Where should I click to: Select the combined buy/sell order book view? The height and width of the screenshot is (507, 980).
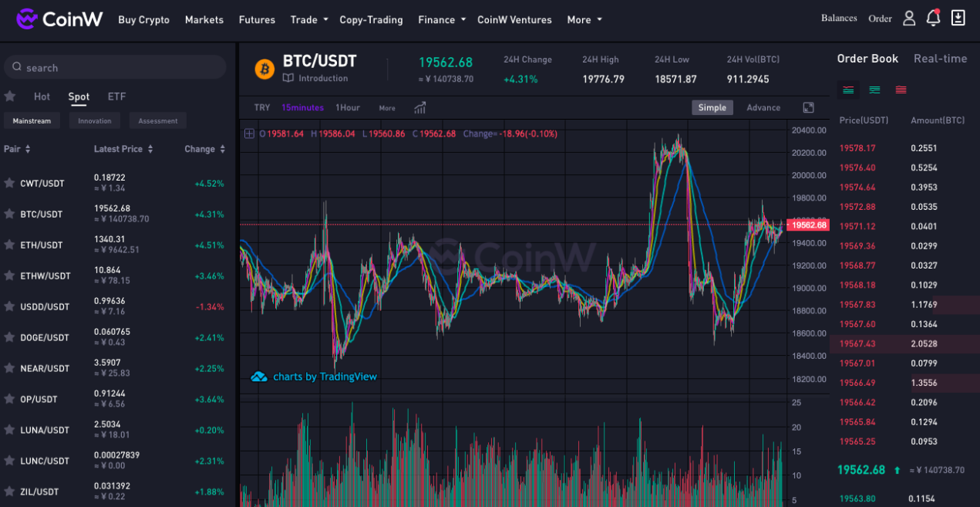tap(848, 90)
